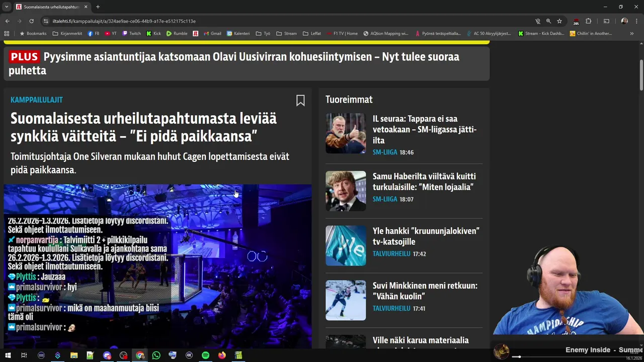Open the Yle hankki kruununjalokiven headline
Viewport: 644px width, 362px height.
point(426,236)
